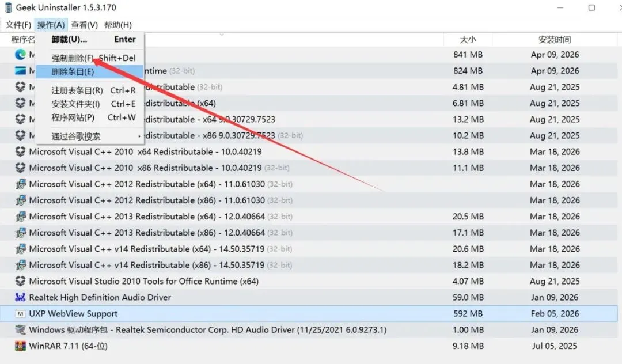
Task: Click the 9.18 MB size cell
Action: click(x=468, y=346)
